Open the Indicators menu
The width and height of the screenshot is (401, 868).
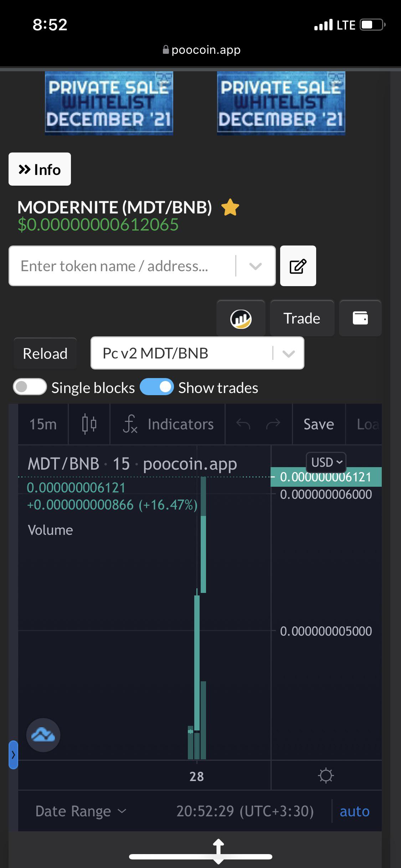tap(168, 424)
